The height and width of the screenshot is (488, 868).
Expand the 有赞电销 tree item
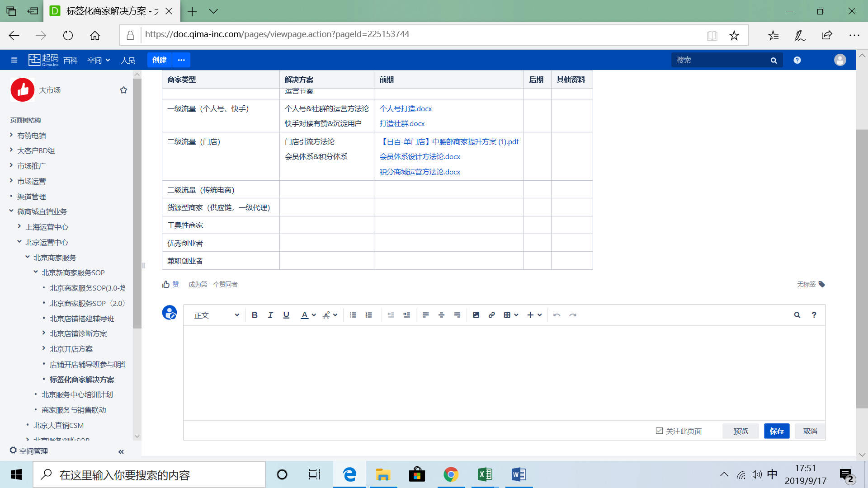pos(11,135)
